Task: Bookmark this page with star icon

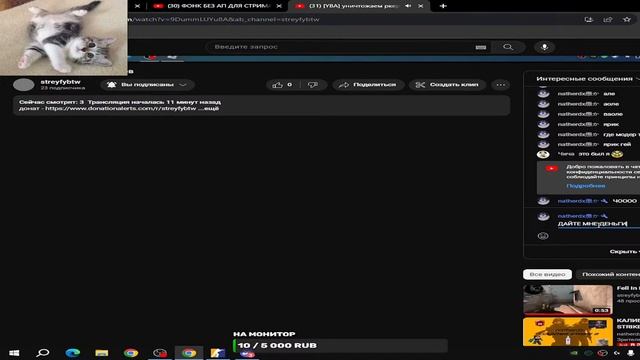Action: pos(627,20)
